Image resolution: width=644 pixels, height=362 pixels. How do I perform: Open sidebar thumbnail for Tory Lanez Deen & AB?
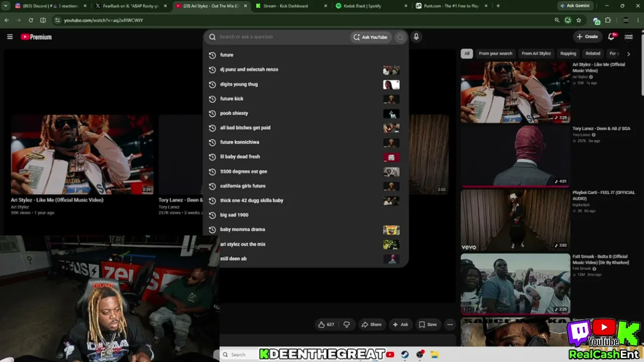[x=515, y=156]
